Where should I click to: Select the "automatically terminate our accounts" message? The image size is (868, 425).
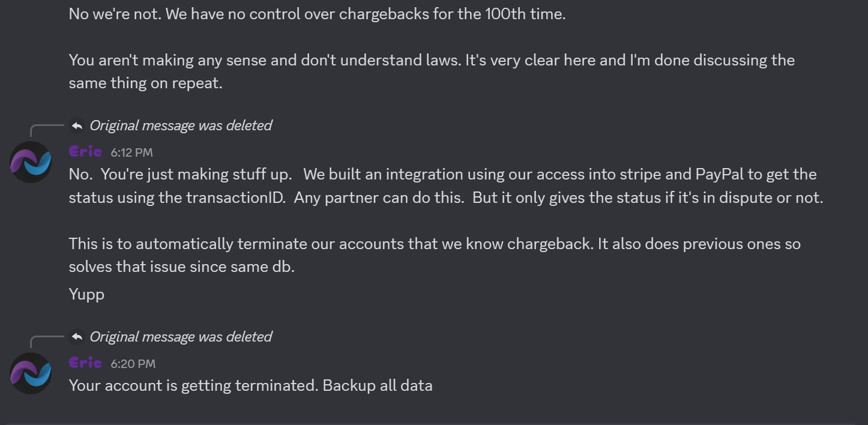point(435,255)
